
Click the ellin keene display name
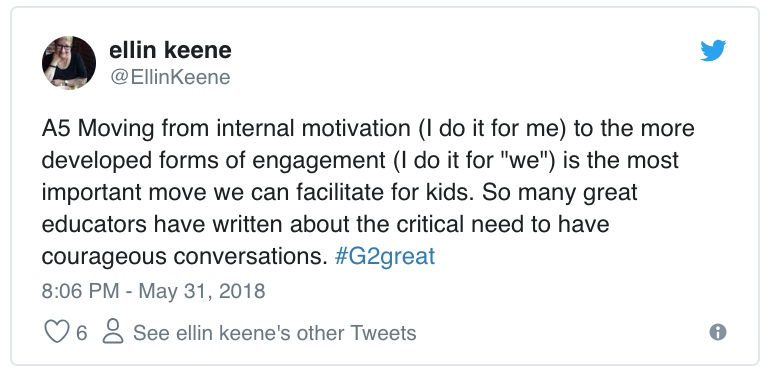click(x=170, y=50)
